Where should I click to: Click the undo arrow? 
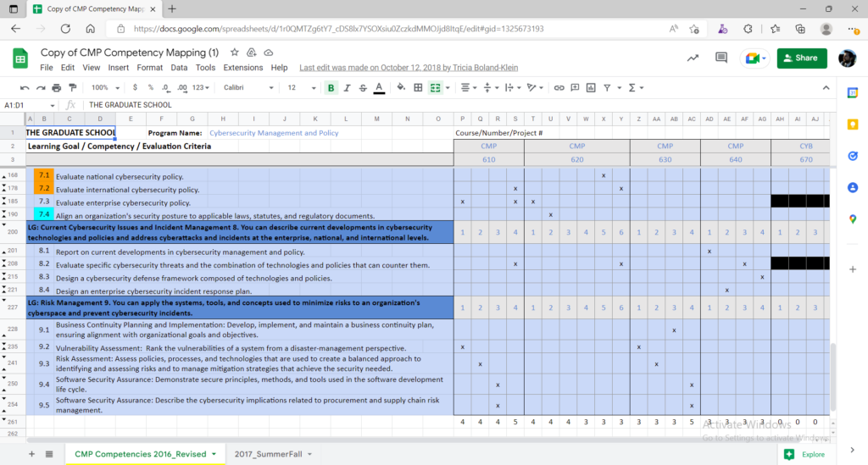tap(25, 87)
